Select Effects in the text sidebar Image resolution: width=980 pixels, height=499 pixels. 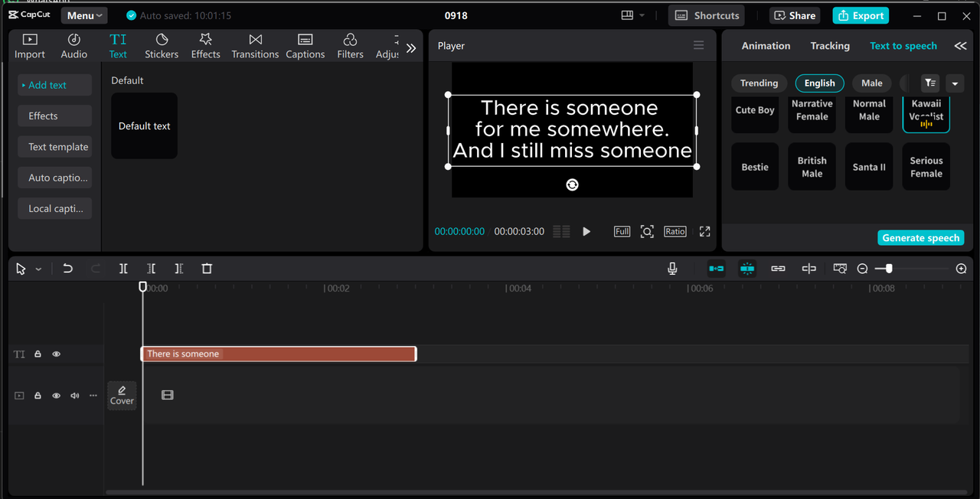coord(54,116)
